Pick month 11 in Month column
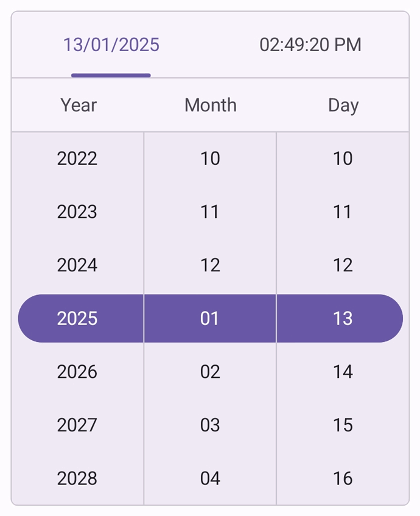 [210, 212]
